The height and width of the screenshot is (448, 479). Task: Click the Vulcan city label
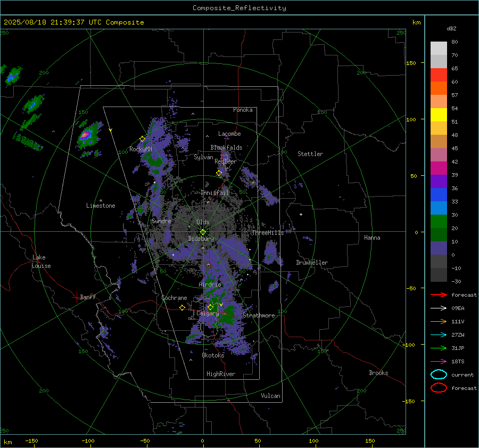click(x=270, y=396)
